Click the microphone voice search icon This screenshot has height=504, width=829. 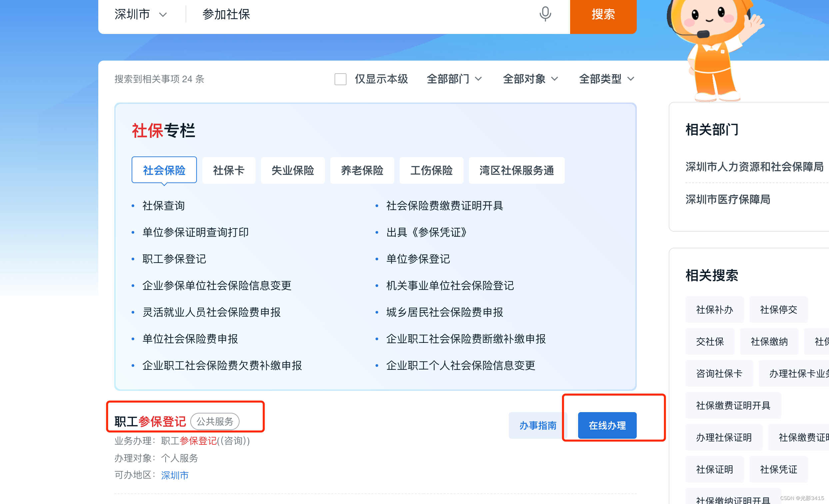[545, 14]
